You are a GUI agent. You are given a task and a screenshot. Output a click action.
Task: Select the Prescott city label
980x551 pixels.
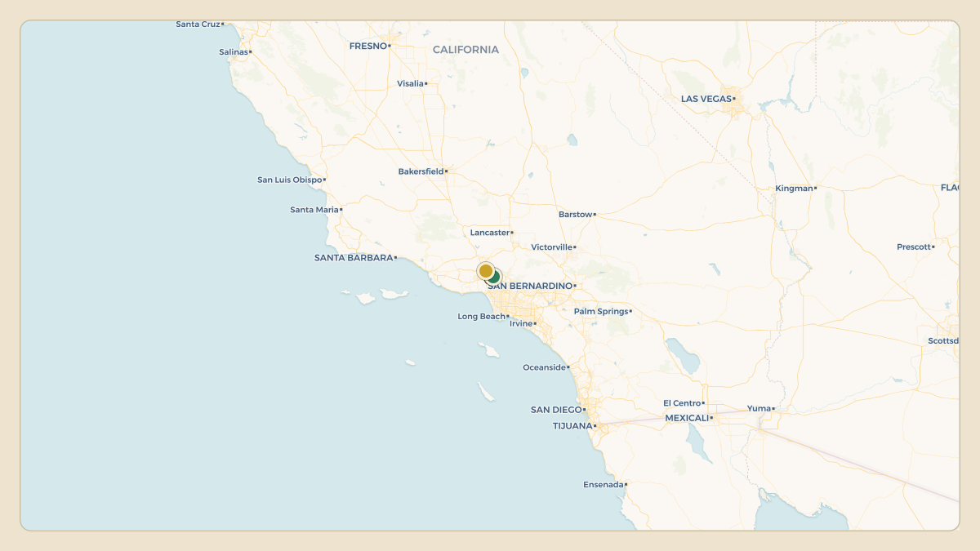tap(914, 247)
